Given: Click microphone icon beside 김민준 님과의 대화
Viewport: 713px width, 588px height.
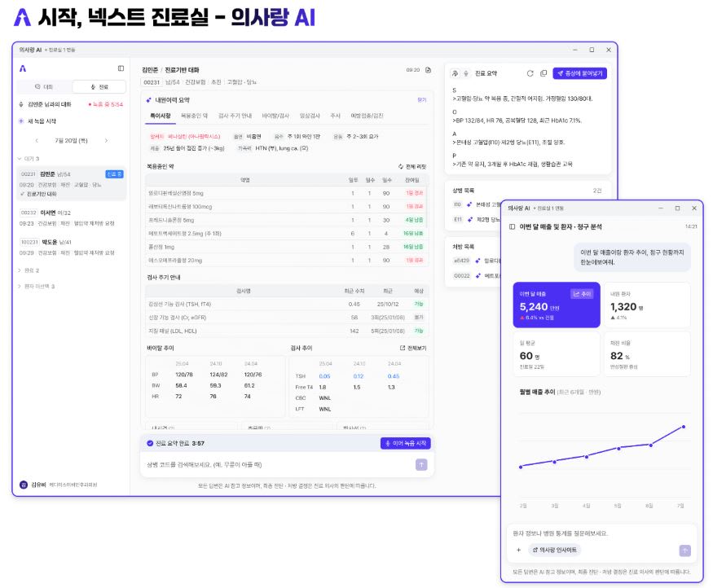Looking at the screenshot, I should pyautogui.click(x=21, y=104).
